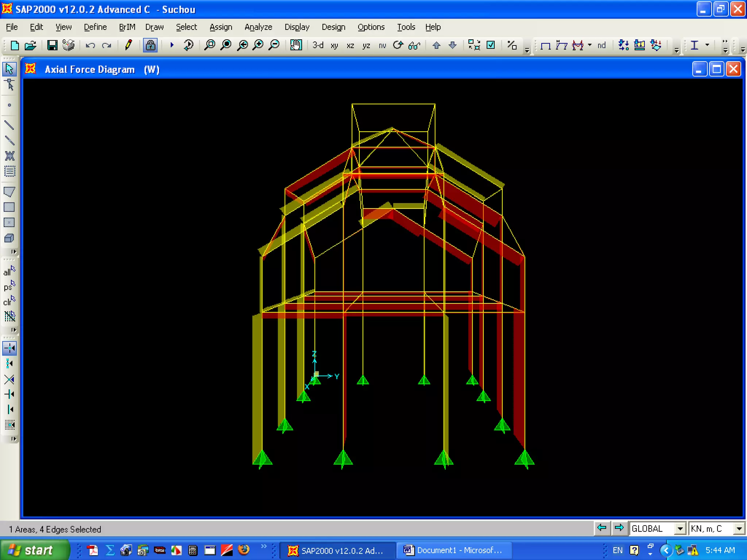Select the Quick Draw Braces X tool
This screenshot has width=747, height=560.
9,156
